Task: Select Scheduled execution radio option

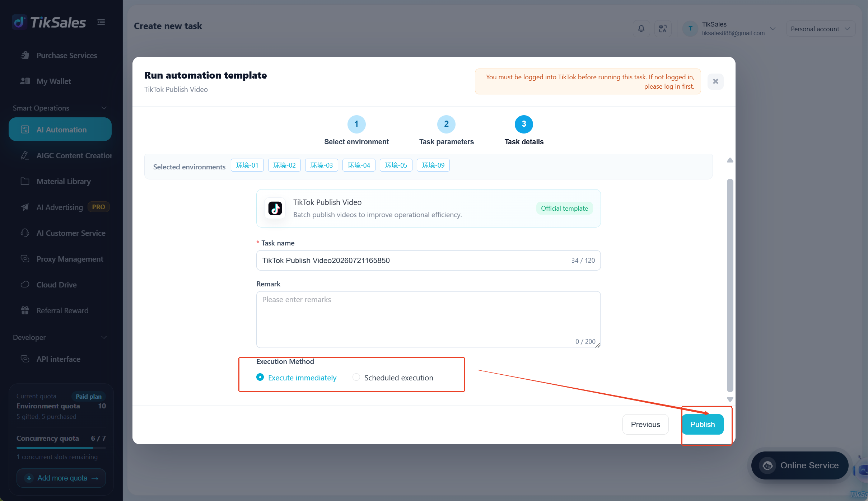Action: pos(356,377)
